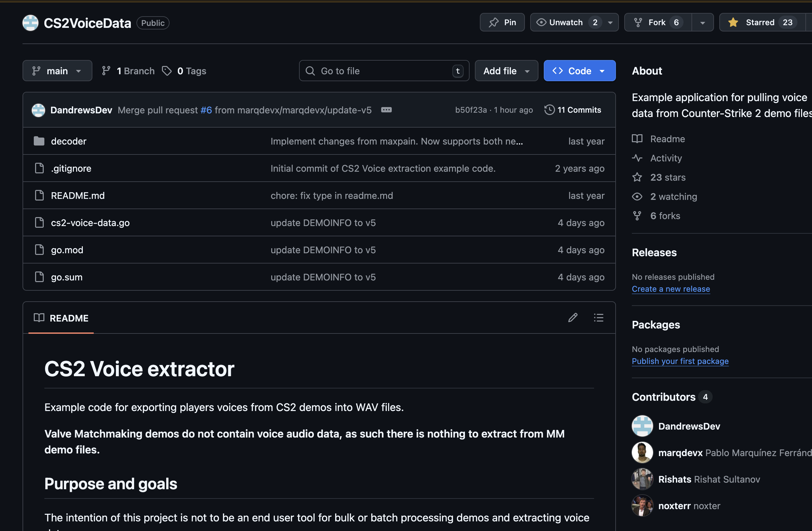The height and width of the screenshot is (531, 812).
Task: Click the pulse icon beside Activity
Action: point(637,158)
